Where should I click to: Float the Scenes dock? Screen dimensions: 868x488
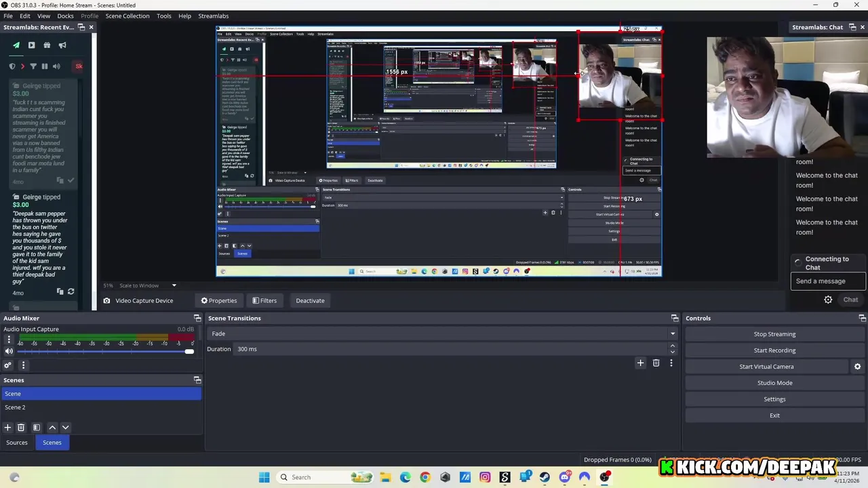pos(197,380)
